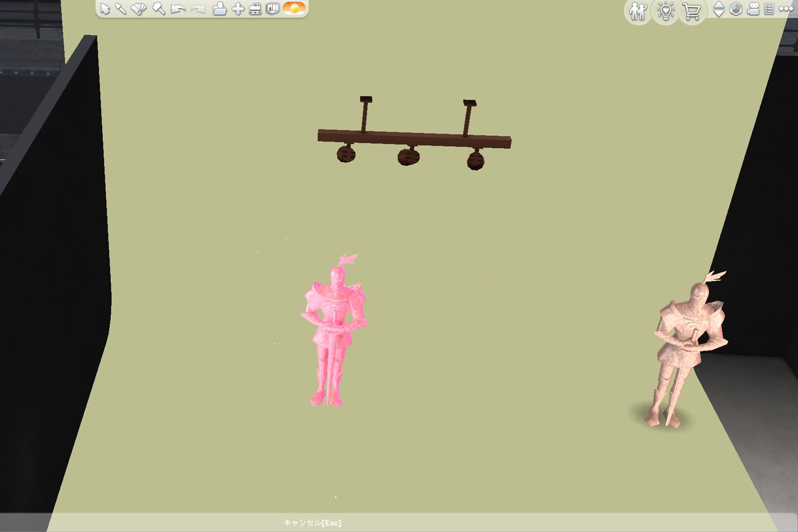This screenshot has height=532, width=798.
Task: Select the arrow pointer tool
Action: coord(105,8)
